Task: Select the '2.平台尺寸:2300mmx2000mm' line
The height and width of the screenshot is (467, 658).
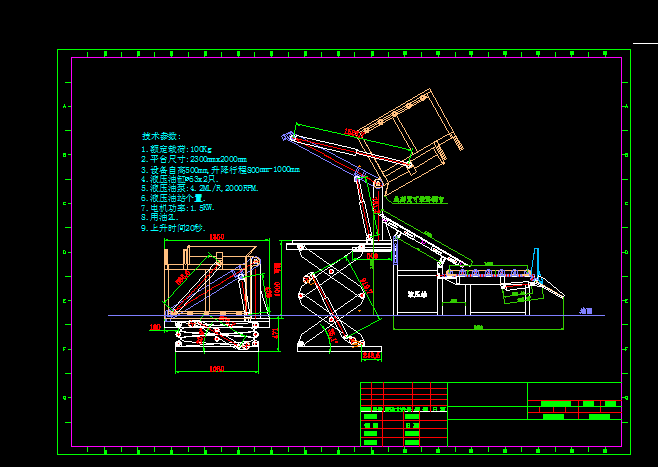Action: (194, 159)
